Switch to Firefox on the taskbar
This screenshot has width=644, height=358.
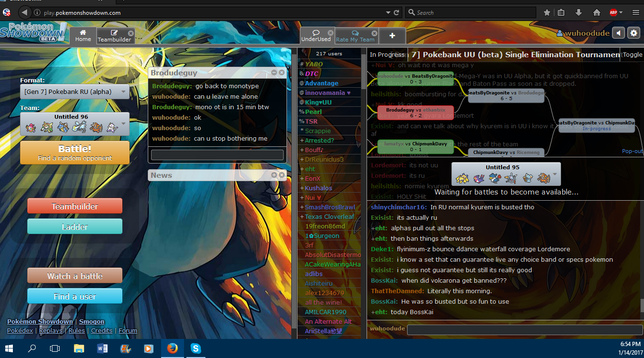click(x=173, y=348)
